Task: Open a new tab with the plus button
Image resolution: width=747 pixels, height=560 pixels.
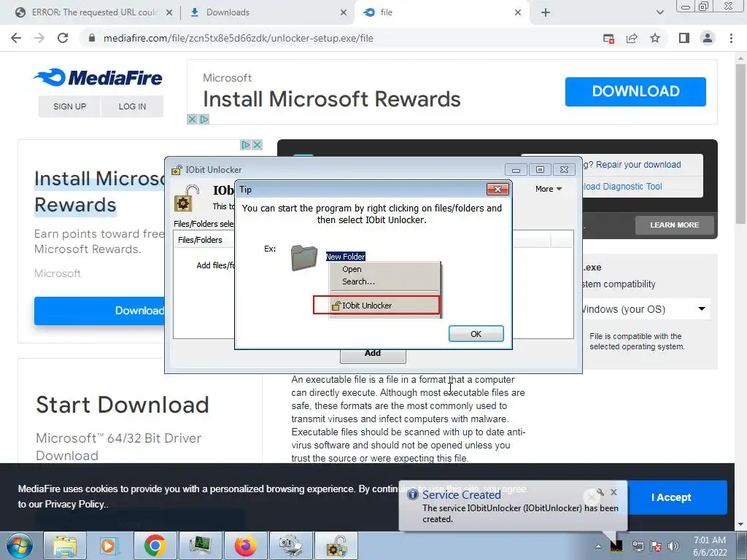Action: coord(546,12)
